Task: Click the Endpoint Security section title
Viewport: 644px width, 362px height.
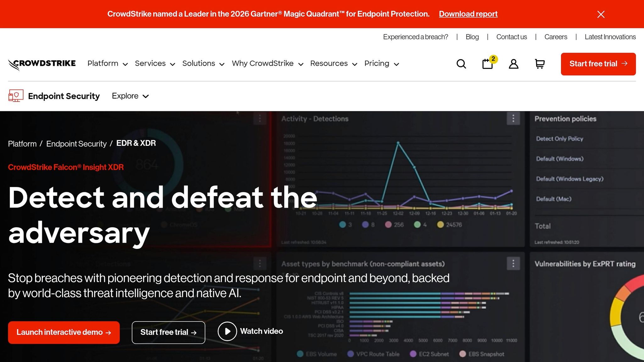Action: pos(64,96)
